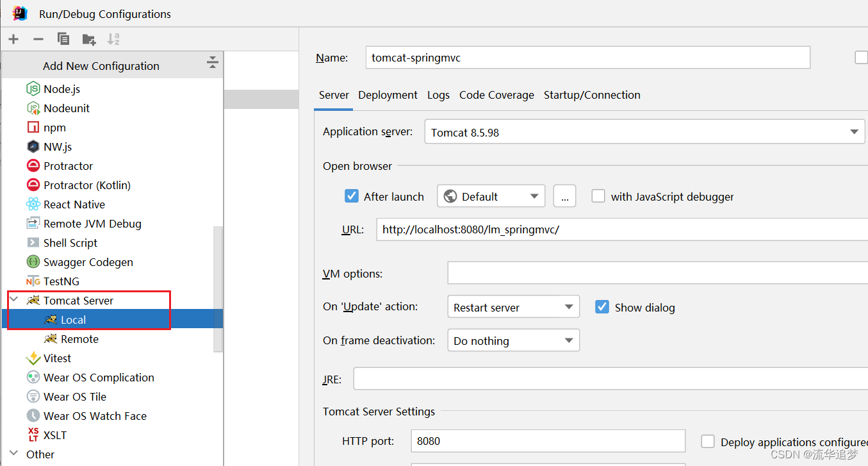Open the Logs tab
Screen dimensions: 868x466
click(438, 95)
